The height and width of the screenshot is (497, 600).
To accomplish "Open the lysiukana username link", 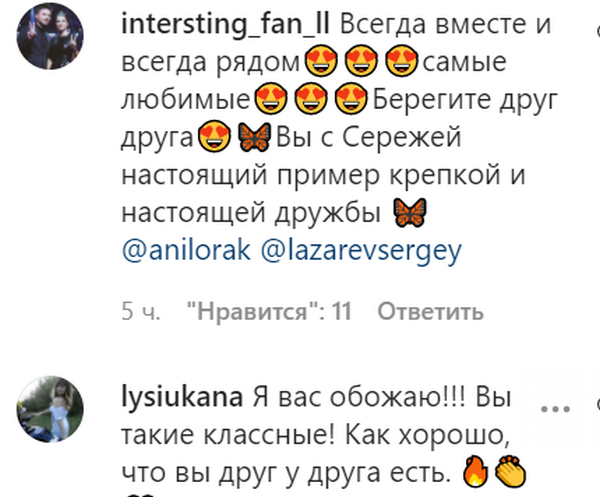I will tap(182, 398).
